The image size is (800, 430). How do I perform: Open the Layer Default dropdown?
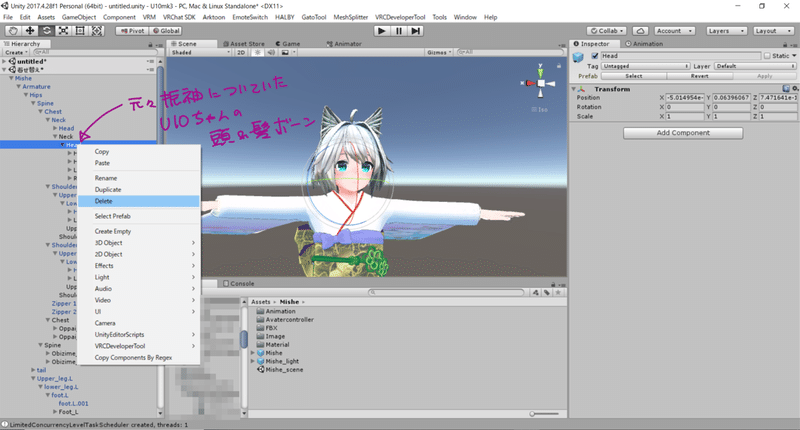755,66
